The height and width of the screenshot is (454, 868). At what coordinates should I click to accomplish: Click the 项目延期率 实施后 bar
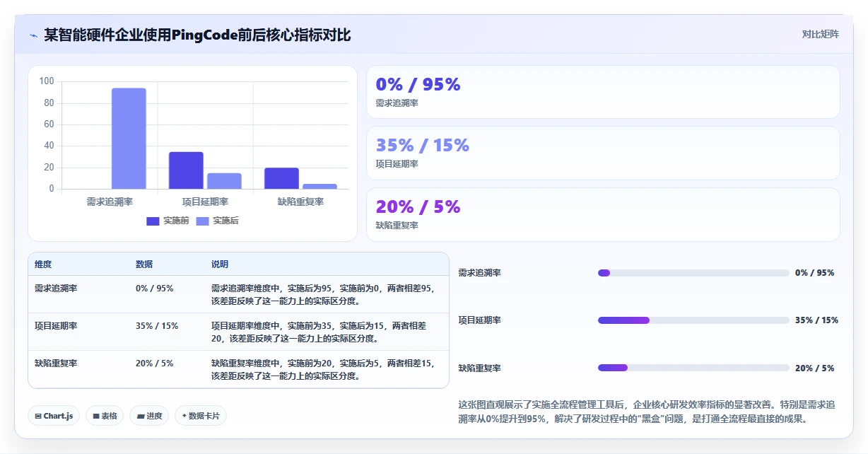coord(224,181)
